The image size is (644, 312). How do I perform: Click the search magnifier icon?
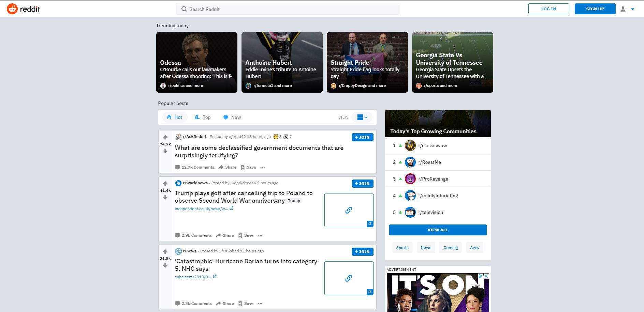click(184, 9)
